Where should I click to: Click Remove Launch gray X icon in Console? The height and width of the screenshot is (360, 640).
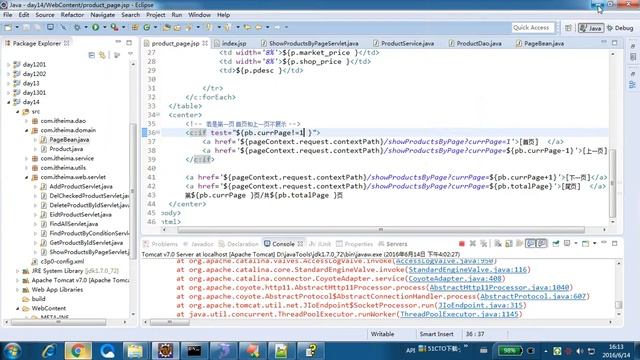tap(473, 244)
